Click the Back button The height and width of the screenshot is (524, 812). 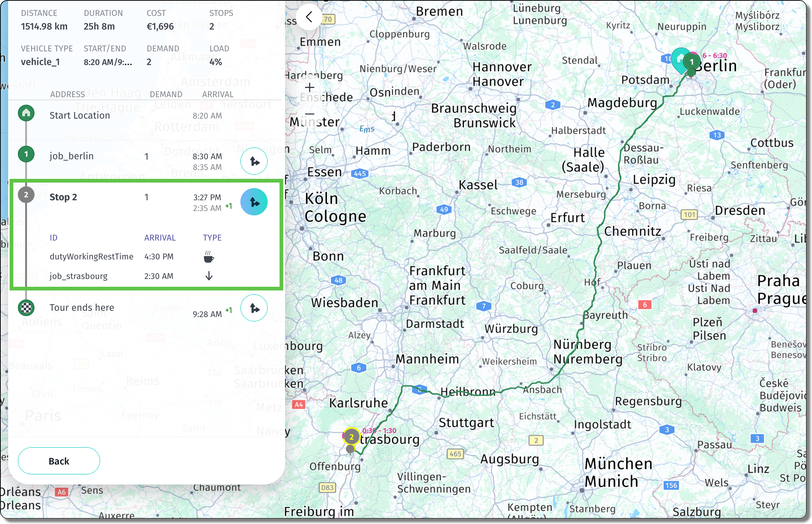59,461
